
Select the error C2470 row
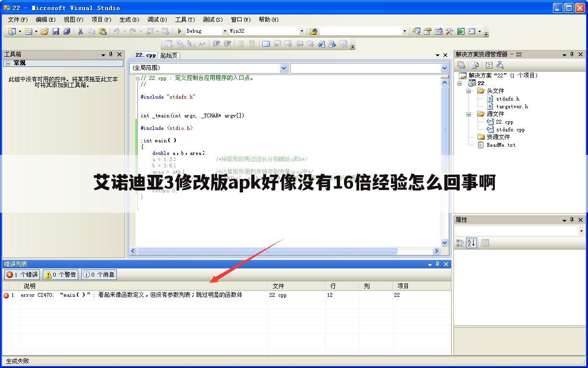[x=226, y=295]
